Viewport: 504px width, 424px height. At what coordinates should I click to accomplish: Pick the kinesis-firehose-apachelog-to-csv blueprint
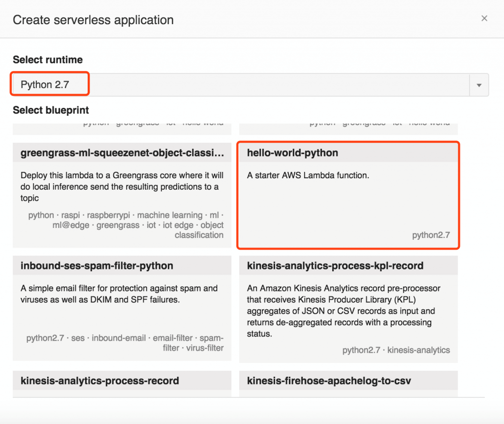pos(348,384)
